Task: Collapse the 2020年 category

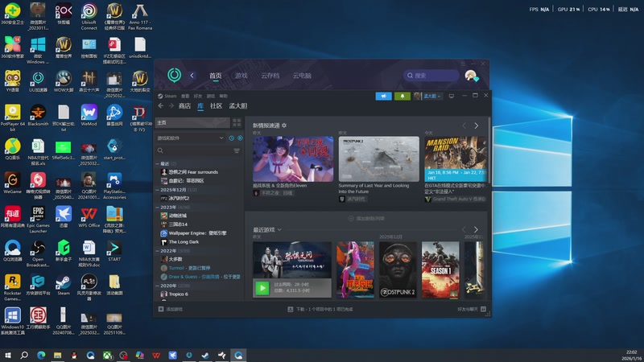Action: point(158,286)
